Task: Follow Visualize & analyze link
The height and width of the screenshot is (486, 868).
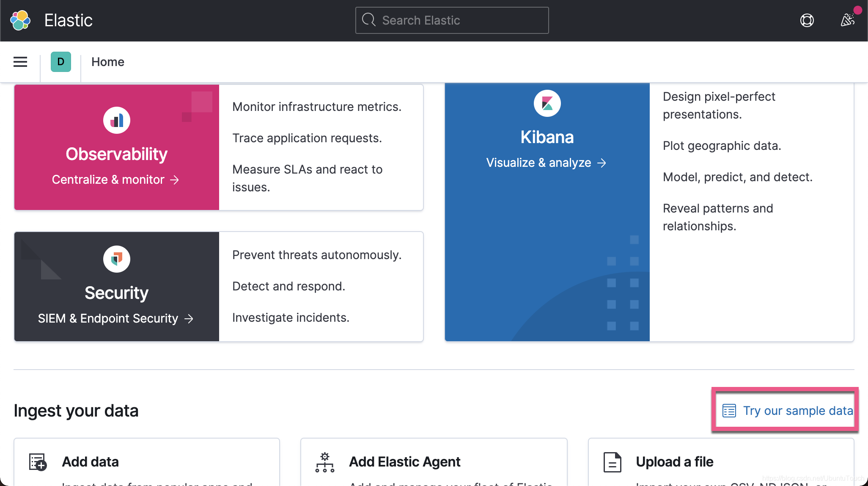Action: tap(546, 163)
